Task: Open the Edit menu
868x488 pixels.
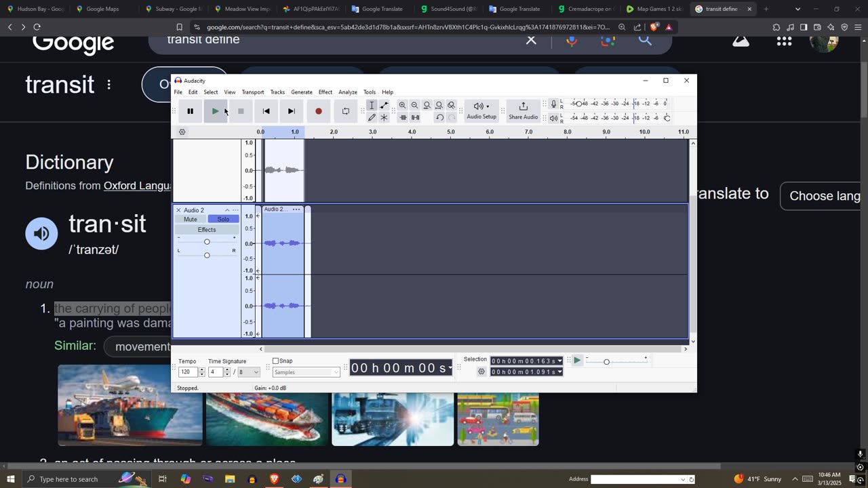Action: pyautogui.click(x=193, y=92)
